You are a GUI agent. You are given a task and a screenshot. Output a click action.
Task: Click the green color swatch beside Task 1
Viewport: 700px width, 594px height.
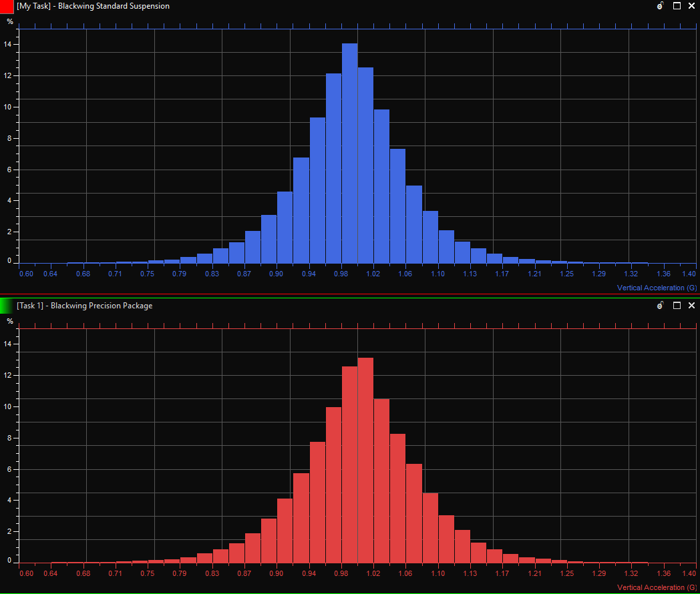pyautogui.click(x=7, y=306)
